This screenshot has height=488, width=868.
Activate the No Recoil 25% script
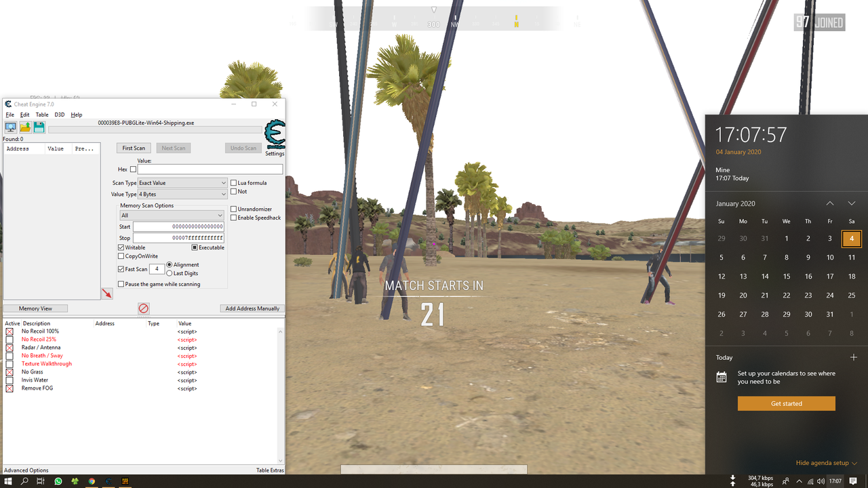pyautogui.click(x=9, y=340)
